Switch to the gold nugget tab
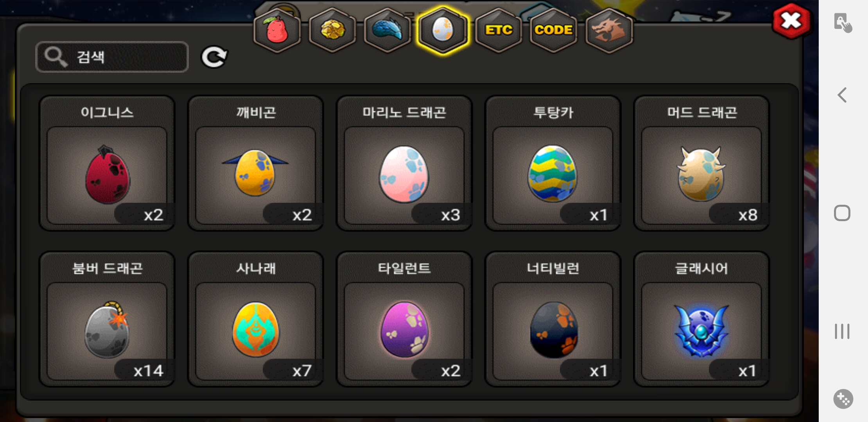Viewport: 868px width, 422px height. [333, 30]
